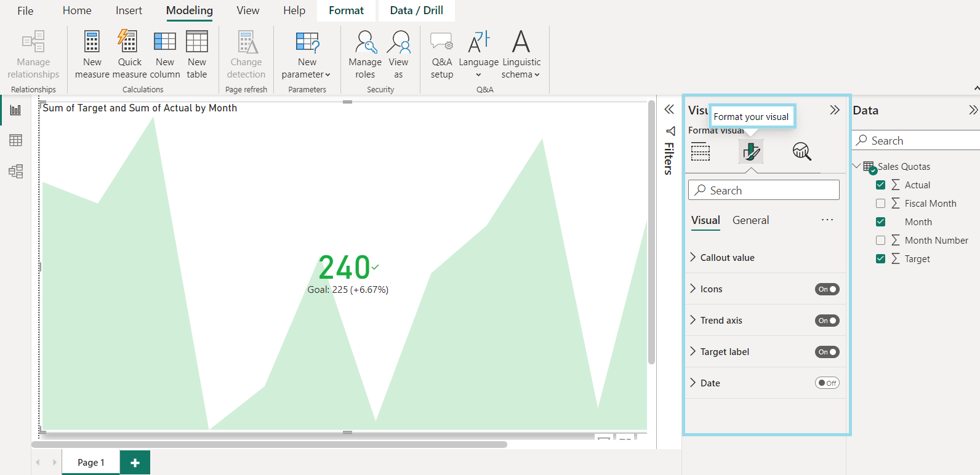Open Analytics magnifier icon
This screenshot has width=980, height=475.
point(802,151)
